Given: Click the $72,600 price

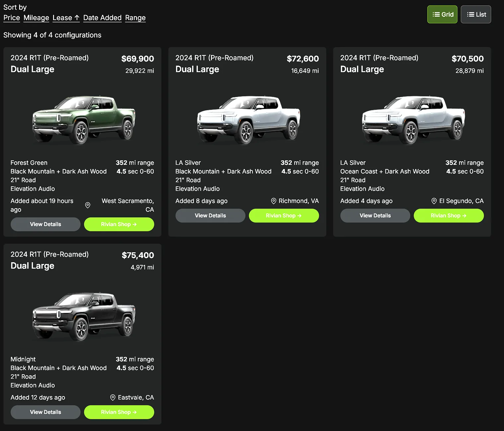Looking at the screenshot, I should click(x=303, y=59).
